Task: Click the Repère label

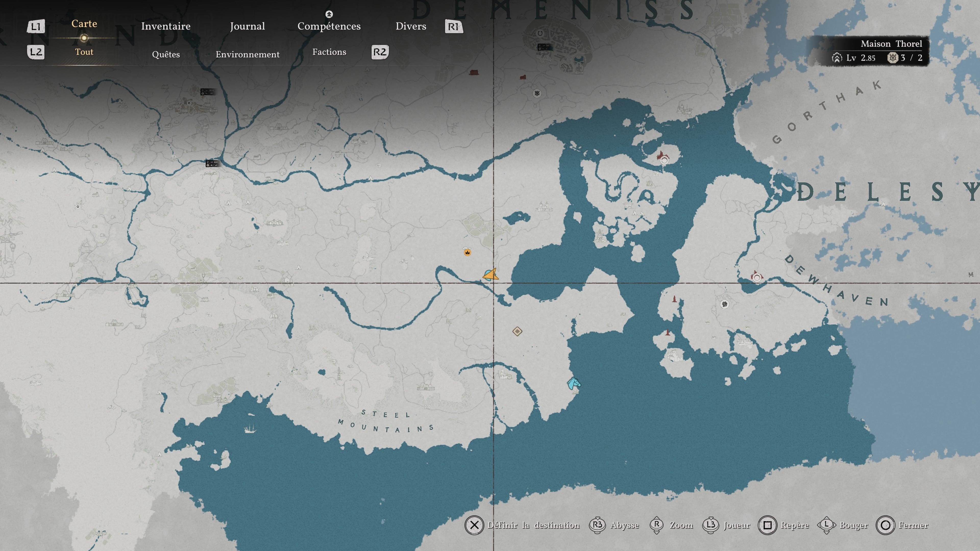Action: point(795,525)
